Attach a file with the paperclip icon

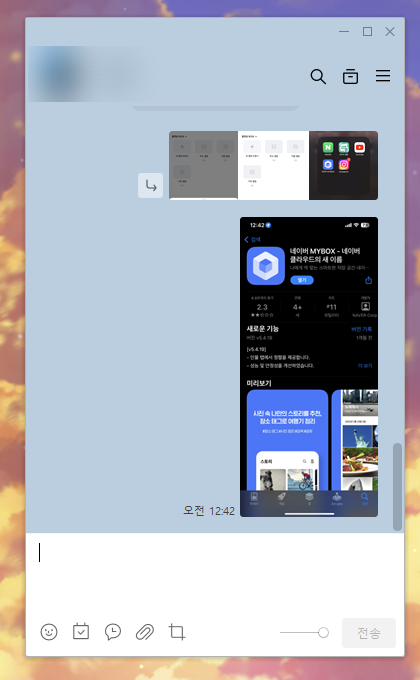coord(145,632)
